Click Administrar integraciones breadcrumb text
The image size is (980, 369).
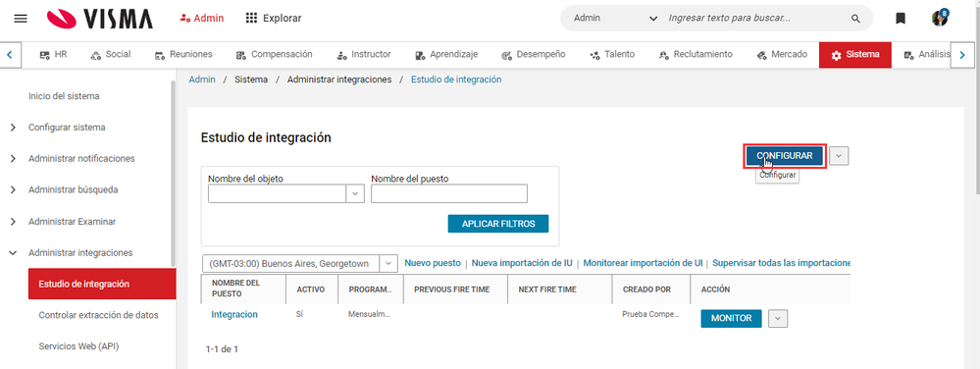click(x=339, y=79)
